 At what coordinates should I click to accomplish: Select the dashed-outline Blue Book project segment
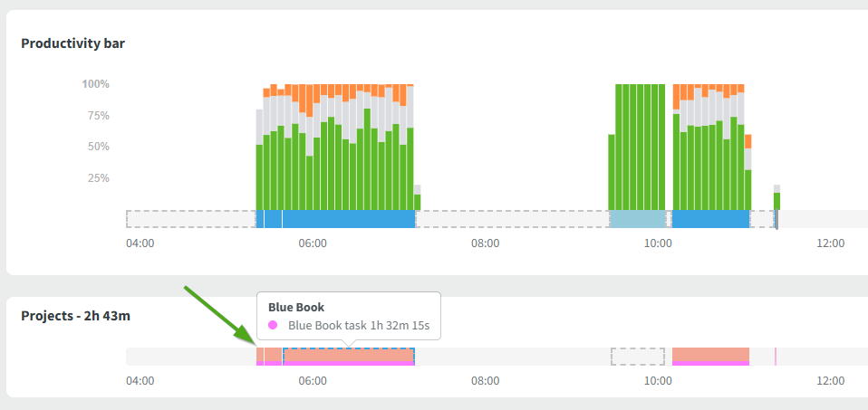pyautogui.click(x=349, y=356)
